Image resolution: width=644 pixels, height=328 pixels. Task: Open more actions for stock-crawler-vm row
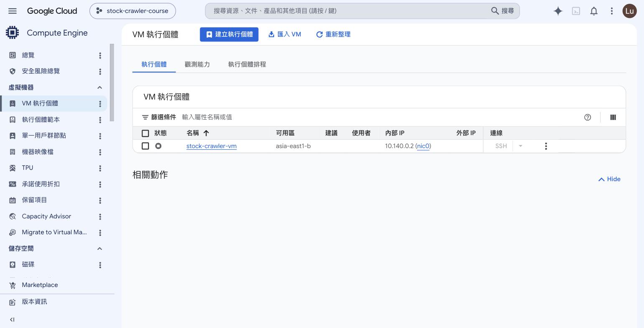pyautogui.click(x=546, y=146)
